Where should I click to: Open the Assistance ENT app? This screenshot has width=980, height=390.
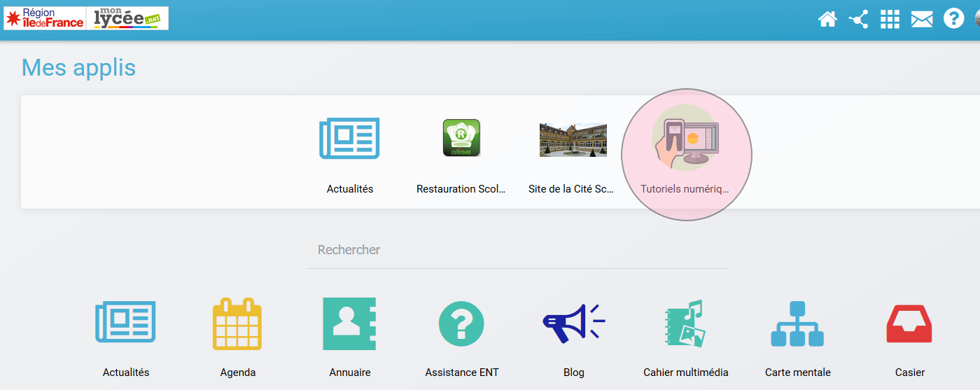[461, 324]
